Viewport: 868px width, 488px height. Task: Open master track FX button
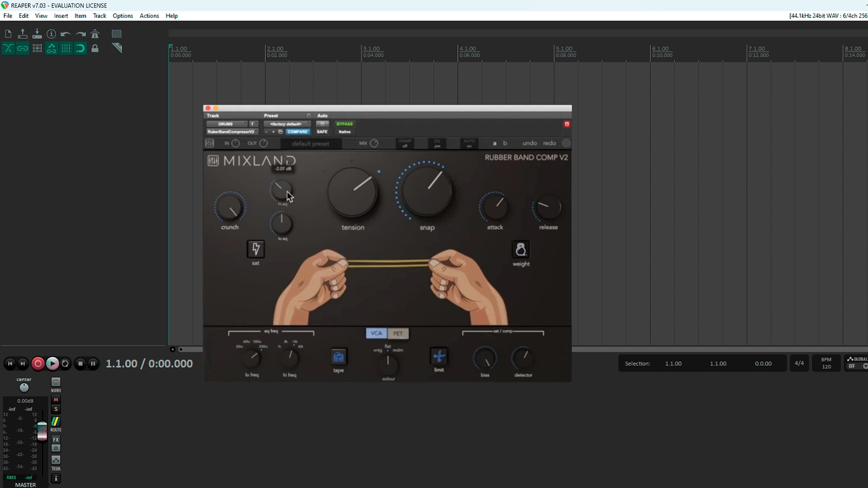click(x=56, y=440)
